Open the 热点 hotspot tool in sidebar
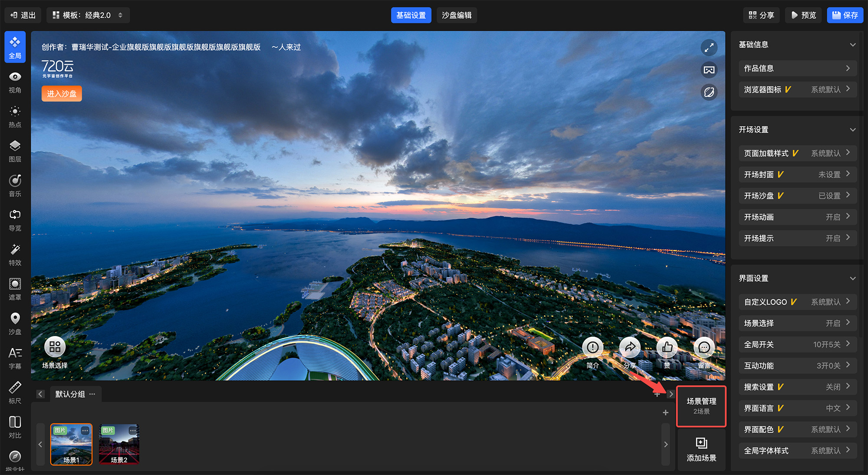The image size is (868, 475). (x=15, y=116)
